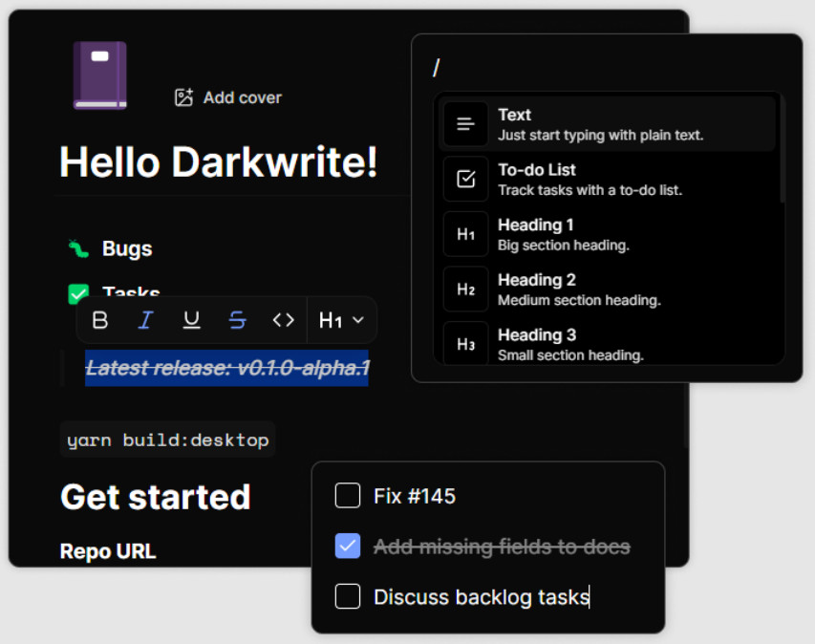Select Heading 2 from the slash menu
815x644 pixels.
pyautogui.click(x=607, y=289)
